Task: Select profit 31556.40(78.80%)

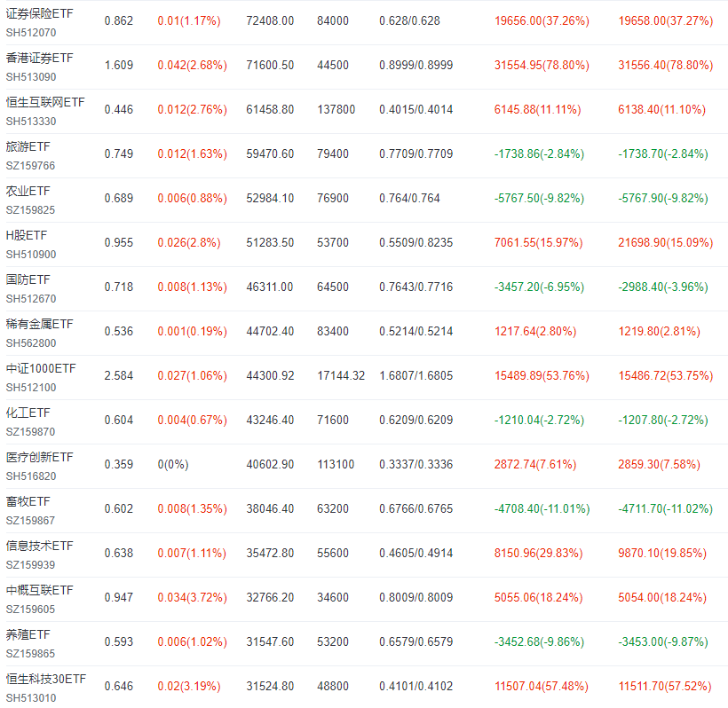Action: click(665, 65)
